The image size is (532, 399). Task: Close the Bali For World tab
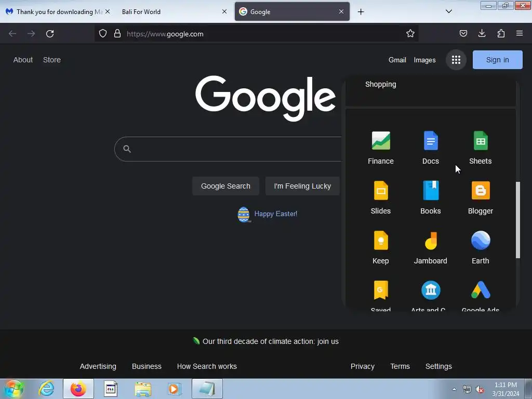click(224, 11)
